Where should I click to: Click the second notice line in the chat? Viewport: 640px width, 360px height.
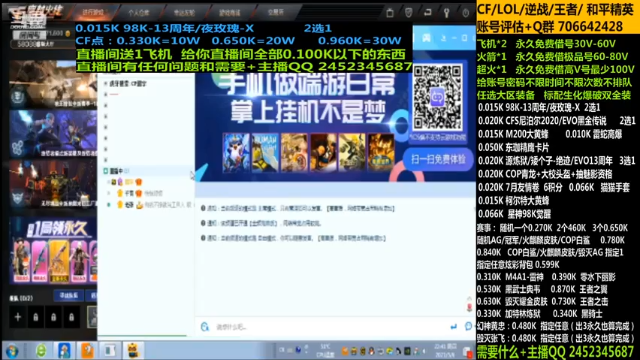click(x=261, y=223)
